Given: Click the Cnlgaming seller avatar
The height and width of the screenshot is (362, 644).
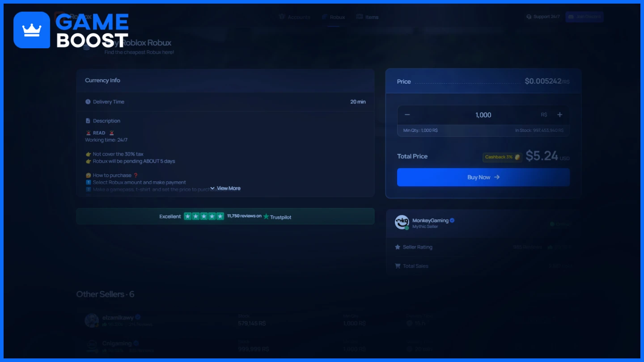Looking at the screenshot, I should click(x=92, y=346).
